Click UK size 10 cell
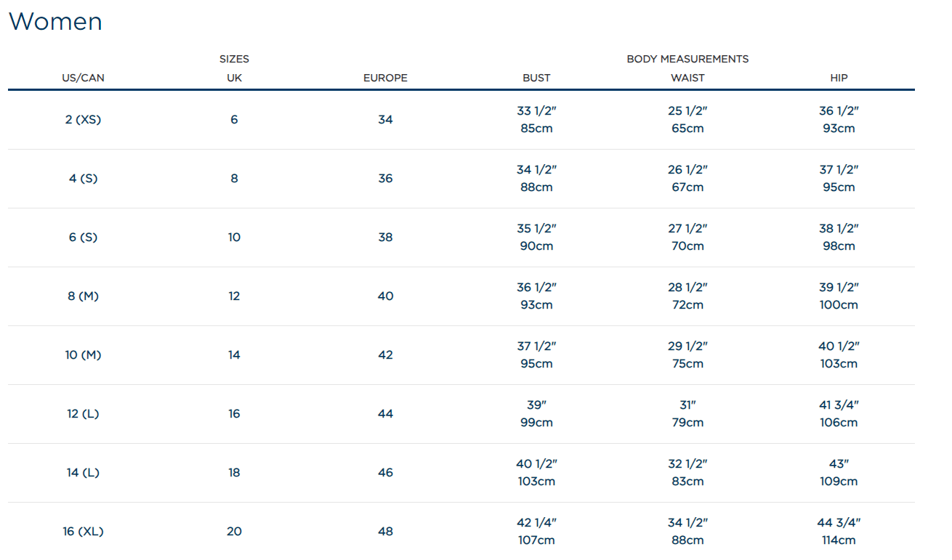 pyautogui.click(x=234, y=238)
